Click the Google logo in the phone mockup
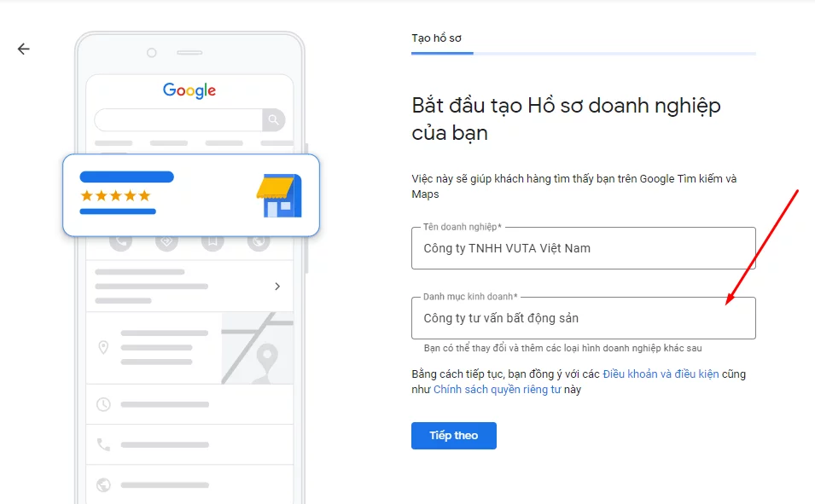Screen dimensions: 815x504 click(x=189, y=90)
